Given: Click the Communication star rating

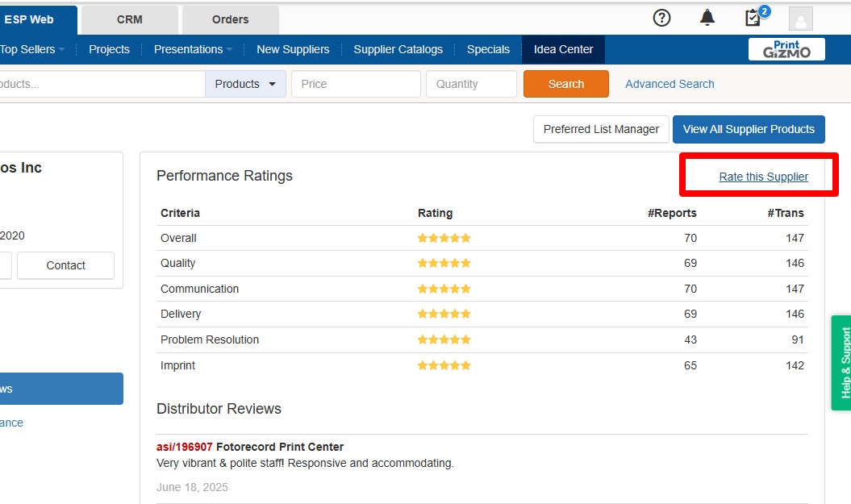Looking at the screenshot, I should point(444,289).
